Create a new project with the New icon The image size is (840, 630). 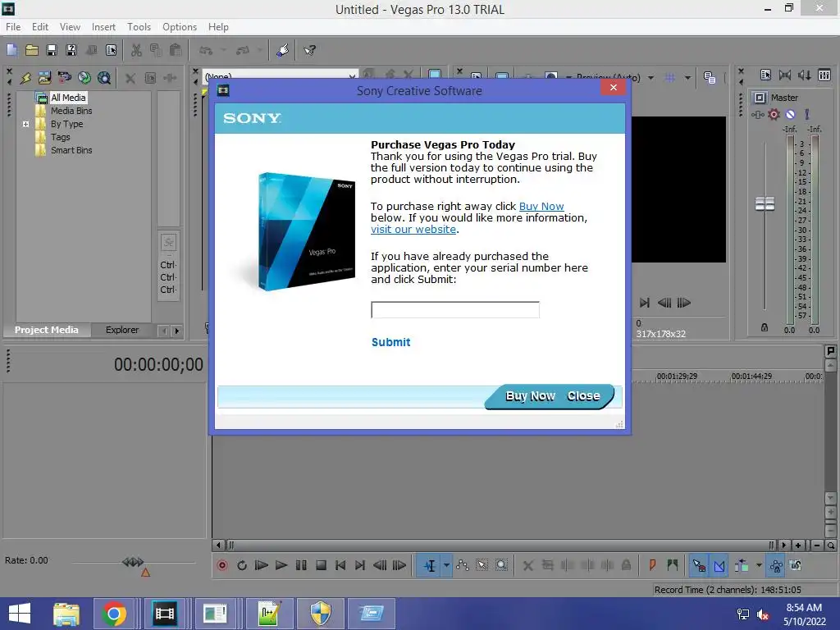11,50
